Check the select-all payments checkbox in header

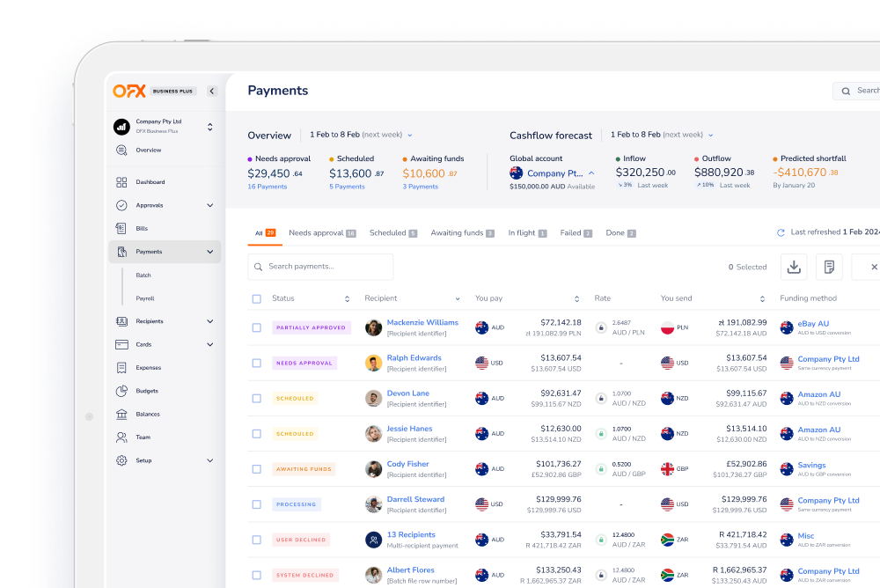pos(256,298)
